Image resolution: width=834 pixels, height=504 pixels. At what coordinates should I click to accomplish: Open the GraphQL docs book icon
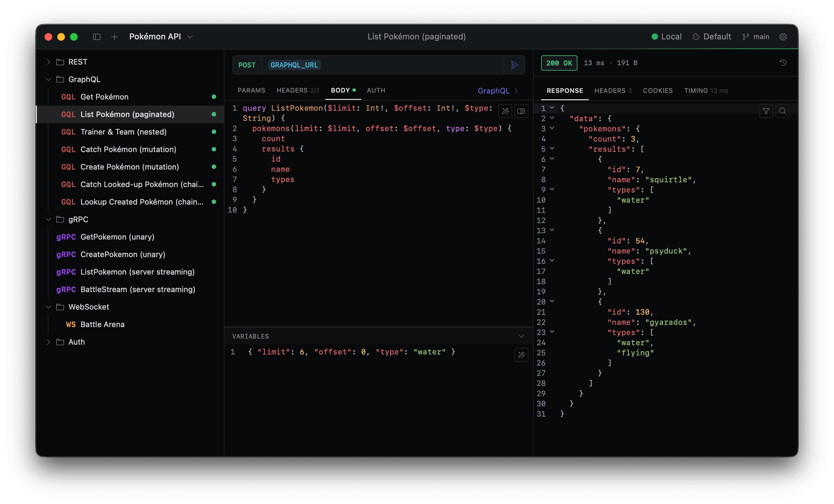pos(521,111)
